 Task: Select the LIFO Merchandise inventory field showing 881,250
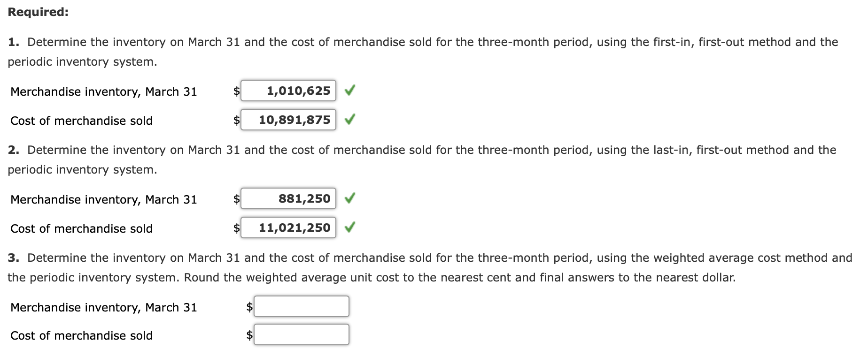click(x=288, y=199)
